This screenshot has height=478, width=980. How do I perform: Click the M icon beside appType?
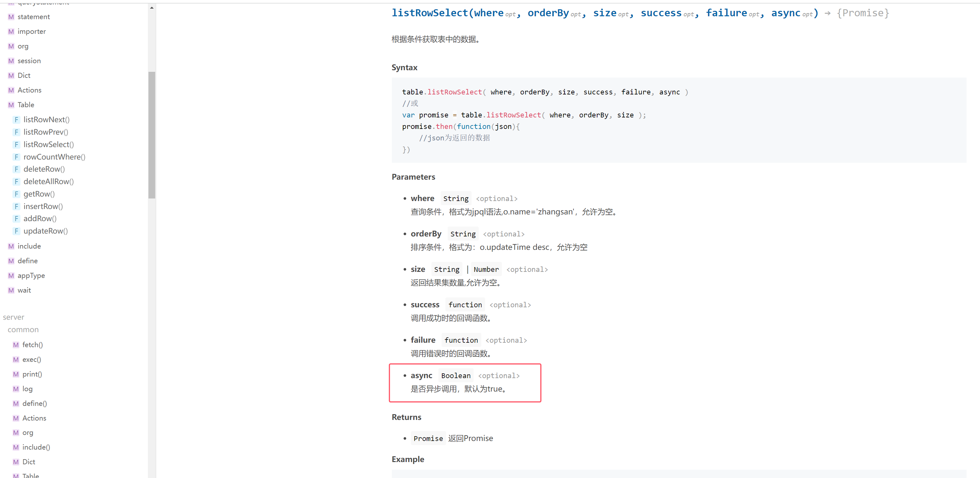pos(11,276)
